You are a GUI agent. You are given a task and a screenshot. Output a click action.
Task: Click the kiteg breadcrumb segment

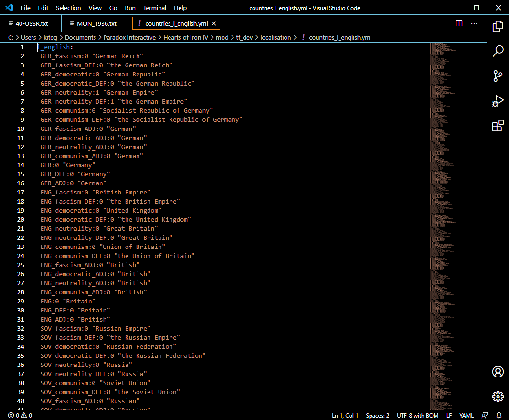(x=50, y=37)
